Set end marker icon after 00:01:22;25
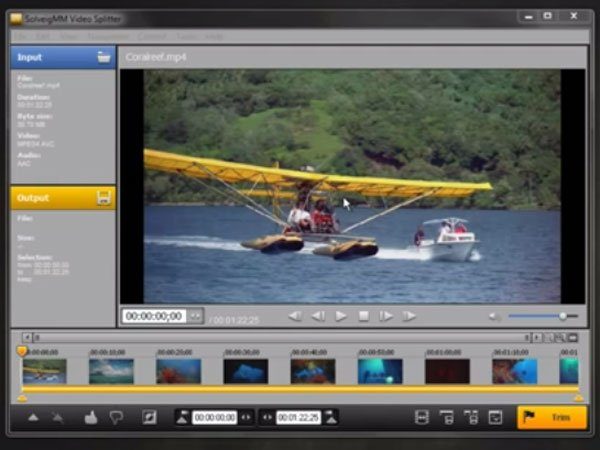This screenshot has width=600, height=450. (x=330, y=417)
